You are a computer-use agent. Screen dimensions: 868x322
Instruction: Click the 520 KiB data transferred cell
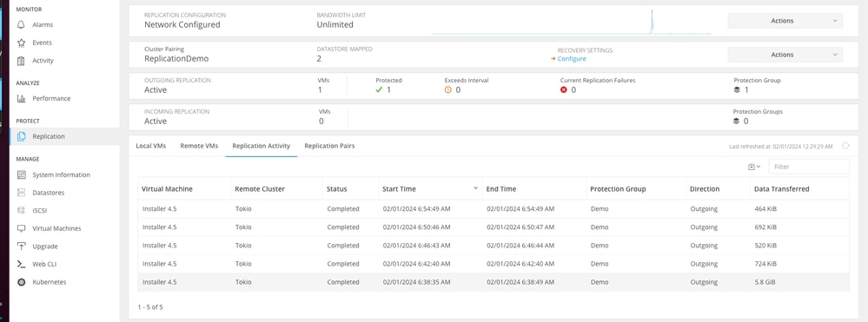coord(765,246)
